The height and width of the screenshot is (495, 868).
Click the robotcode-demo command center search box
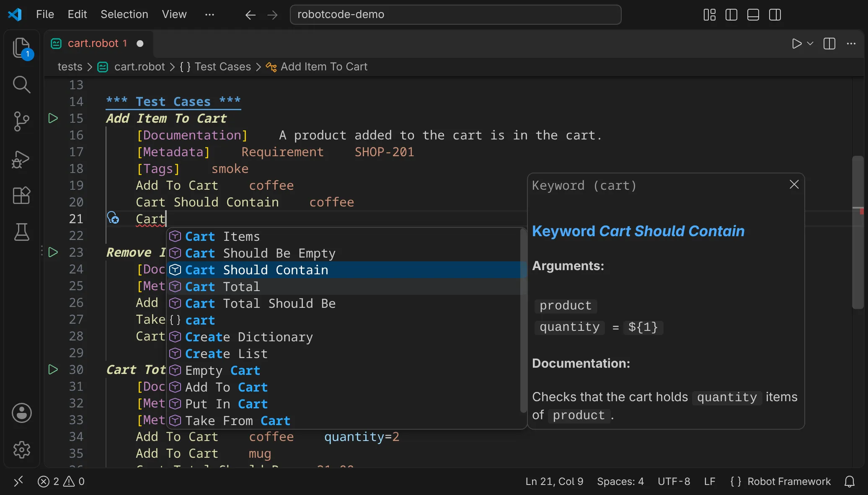pos(455,15)
